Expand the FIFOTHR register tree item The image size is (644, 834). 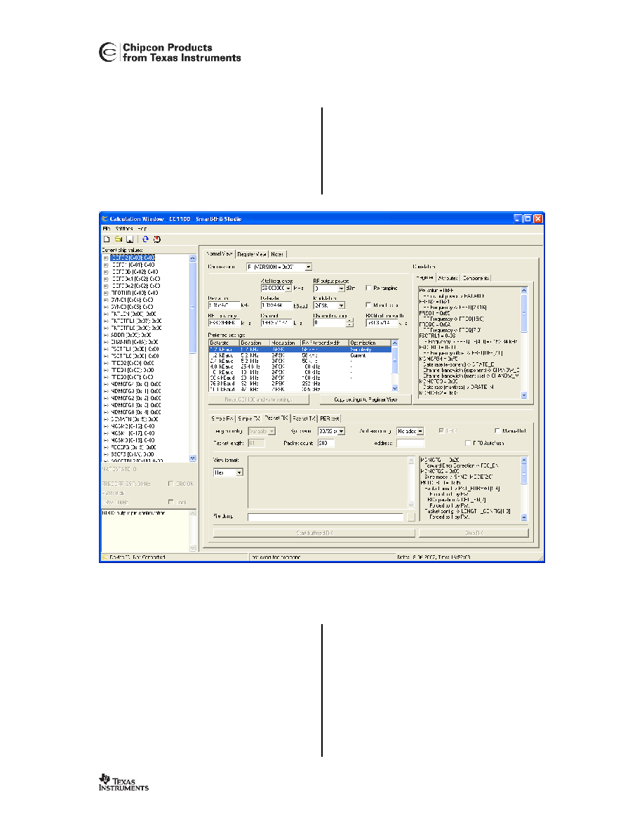click(x=105, y=293)
